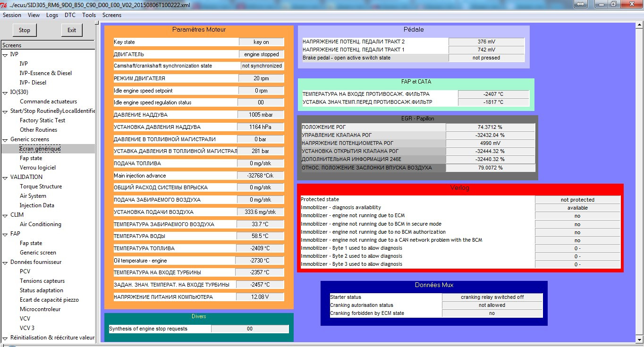Open the Other Routines screen
The width and height of the screenshot is (644, 347).
[38, 130]
